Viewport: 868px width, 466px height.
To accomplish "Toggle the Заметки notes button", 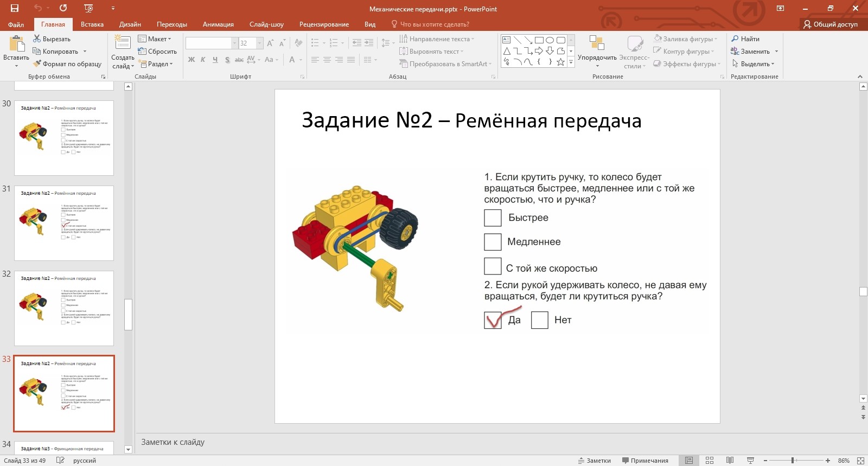I will [x=595, y=461].
